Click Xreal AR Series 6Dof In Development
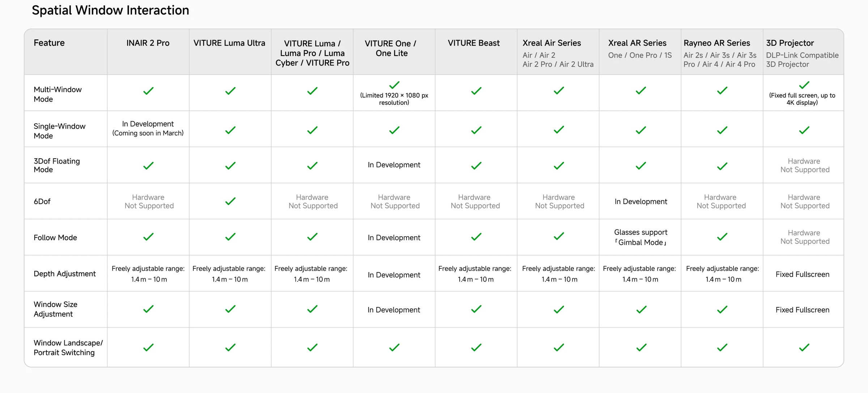 point(641,202)
